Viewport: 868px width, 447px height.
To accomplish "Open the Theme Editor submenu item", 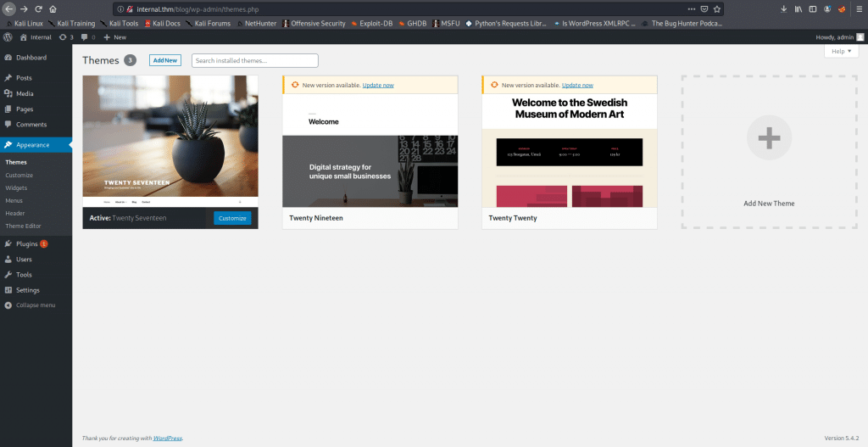I will 23,226.
